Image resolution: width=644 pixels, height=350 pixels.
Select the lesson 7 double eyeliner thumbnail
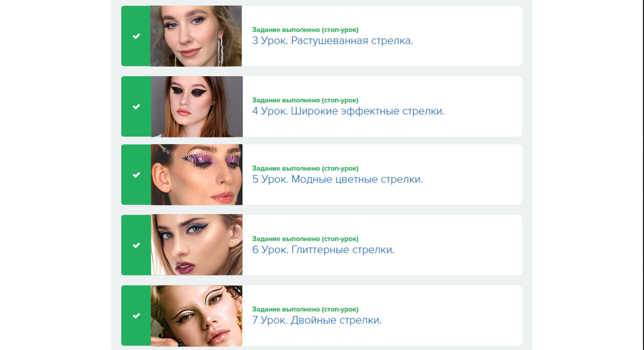196,315
